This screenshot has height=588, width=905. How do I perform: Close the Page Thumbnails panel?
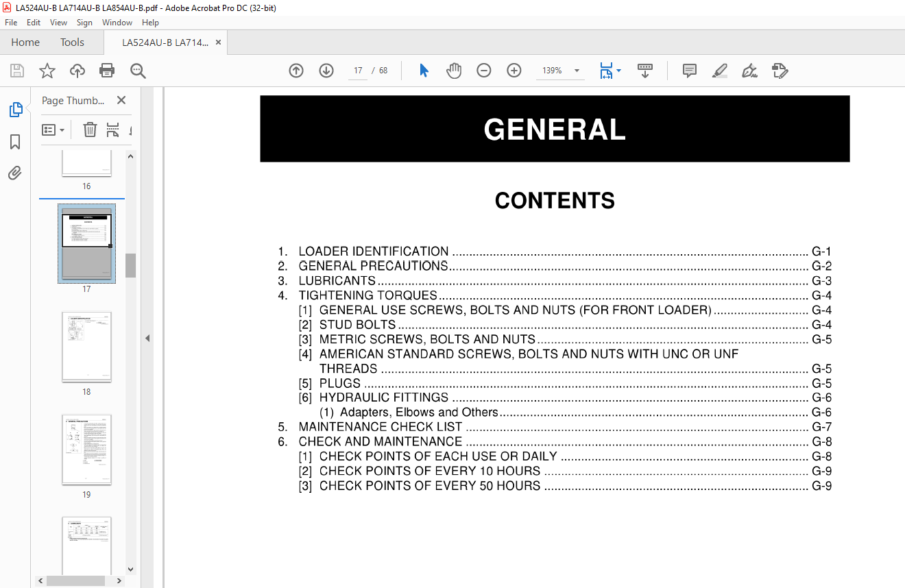tap(121, 100)
